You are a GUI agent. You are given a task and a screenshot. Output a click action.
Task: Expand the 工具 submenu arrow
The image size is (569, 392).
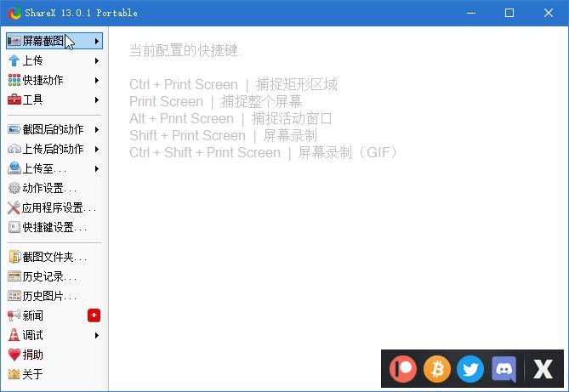97,99
